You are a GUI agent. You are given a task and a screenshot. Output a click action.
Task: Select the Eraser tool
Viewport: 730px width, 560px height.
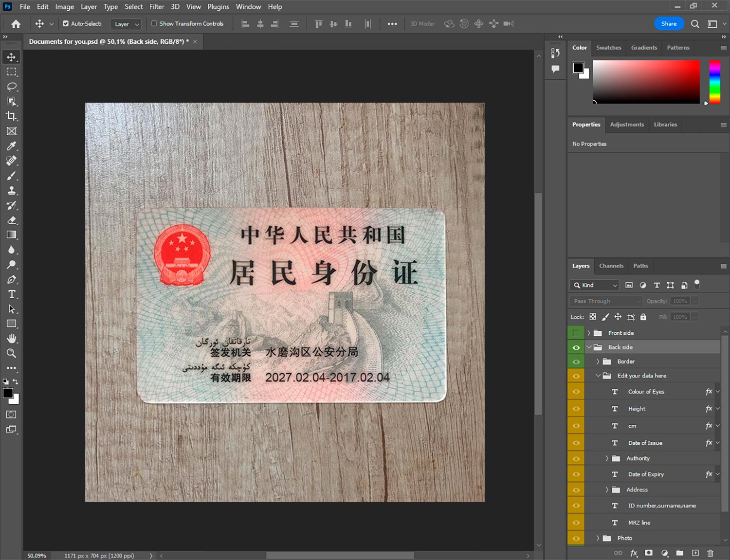pyautogui.click(x=12, y=220)
